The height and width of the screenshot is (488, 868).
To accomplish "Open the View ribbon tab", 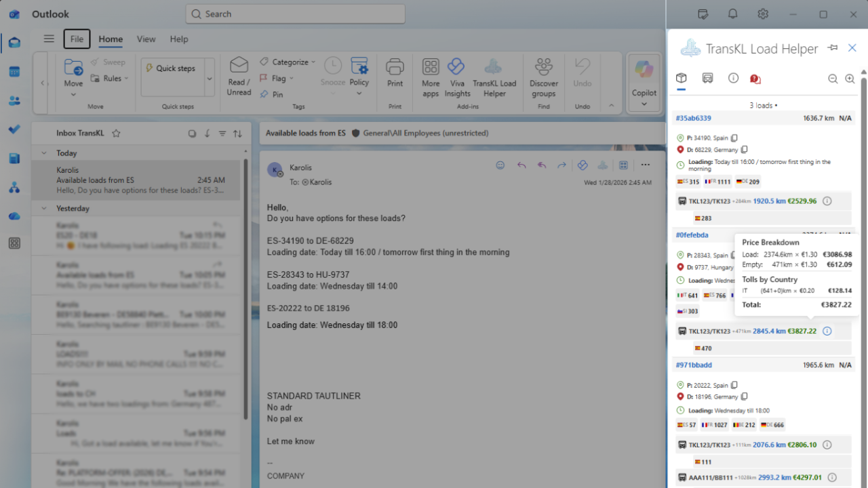I will pyautogui.click(x=146, y=39).
